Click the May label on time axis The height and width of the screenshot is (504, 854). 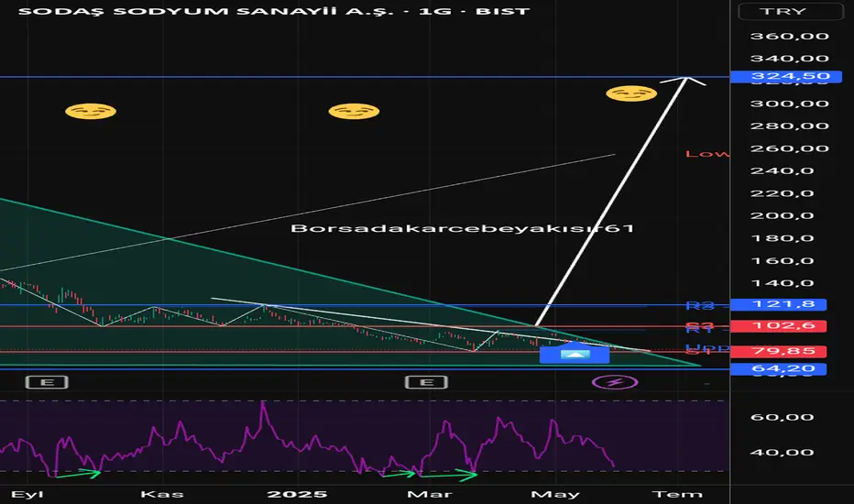555,495
